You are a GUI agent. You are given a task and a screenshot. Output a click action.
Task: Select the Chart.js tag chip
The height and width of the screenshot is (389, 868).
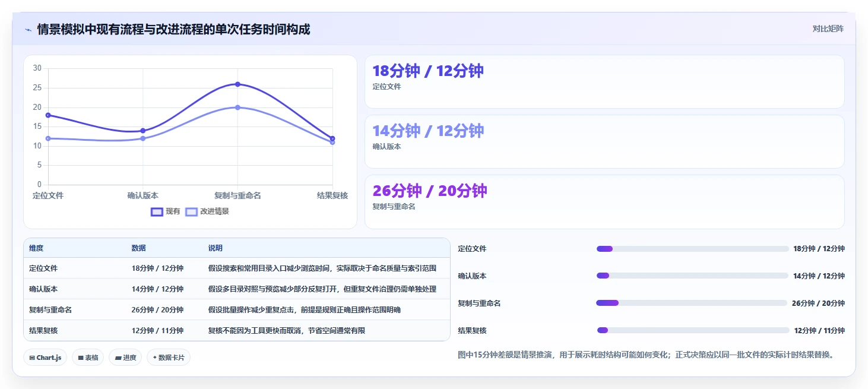click(46, 358)
